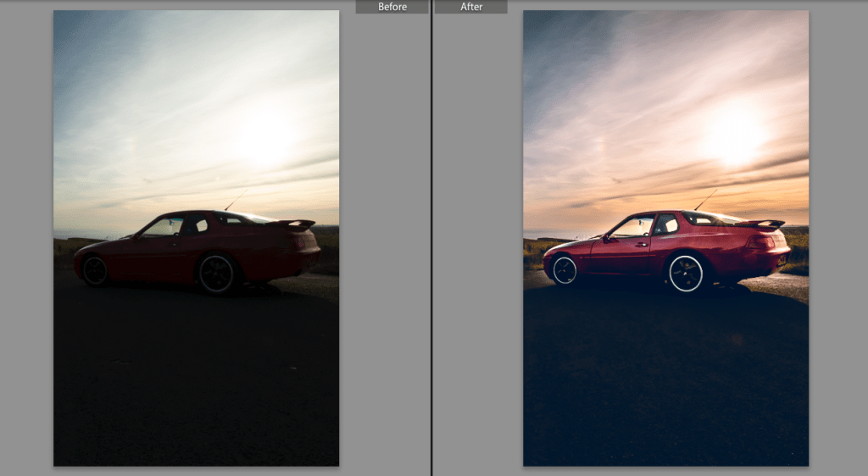Viewport: 868px width, 476px height.
Task: Click the car antenna in the After photo
Action: [x=705, y=200]
